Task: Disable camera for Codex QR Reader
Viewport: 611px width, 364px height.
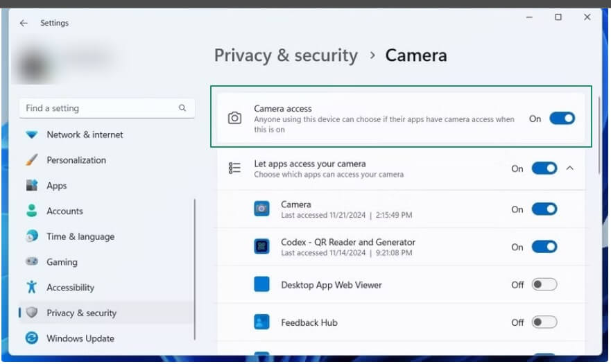Action: [544, 247]
